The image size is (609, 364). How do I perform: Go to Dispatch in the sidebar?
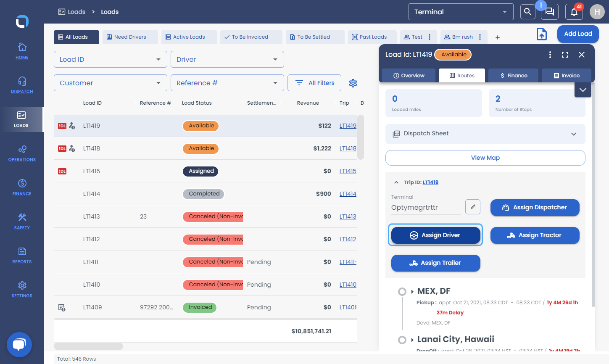coord(22,85)
